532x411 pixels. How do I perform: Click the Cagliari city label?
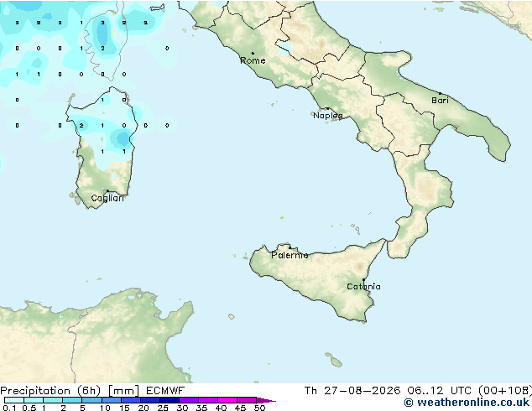point(107,198)
